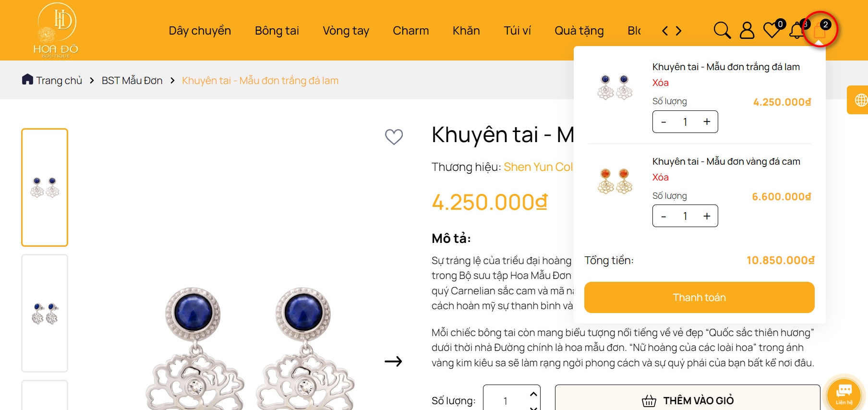This screenshot has height=410, width=868.
Task: Decrease quantity of vàng đá cam earrings
Action: pos(663,217)
